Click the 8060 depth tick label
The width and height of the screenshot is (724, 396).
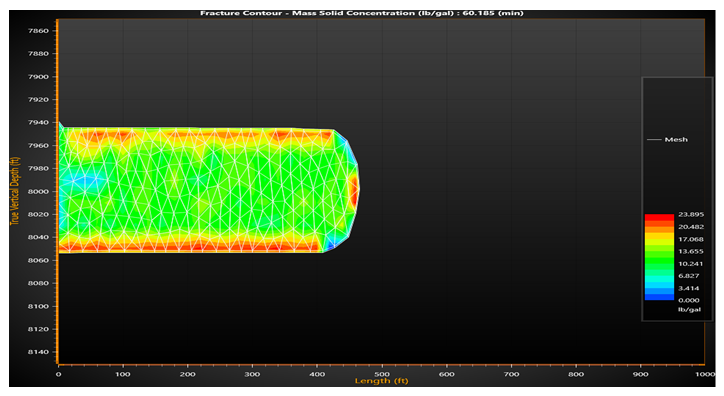pos(38,260)
